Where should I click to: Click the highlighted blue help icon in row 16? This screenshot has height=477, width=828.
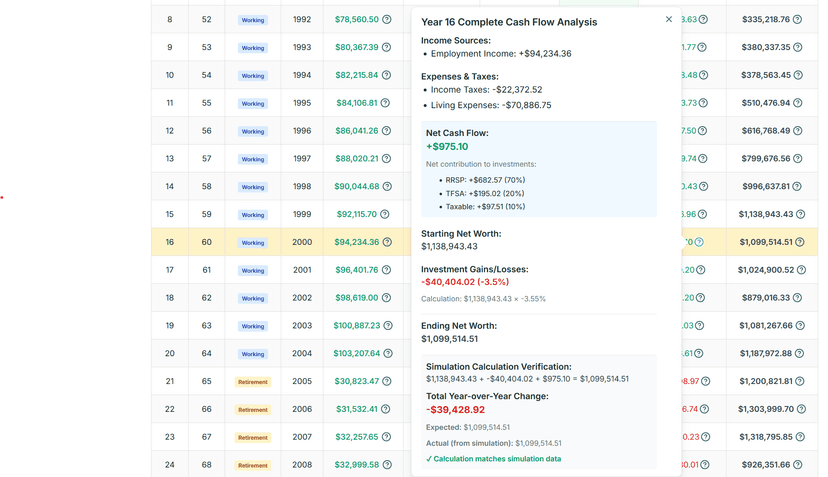[x=699, y=242]
